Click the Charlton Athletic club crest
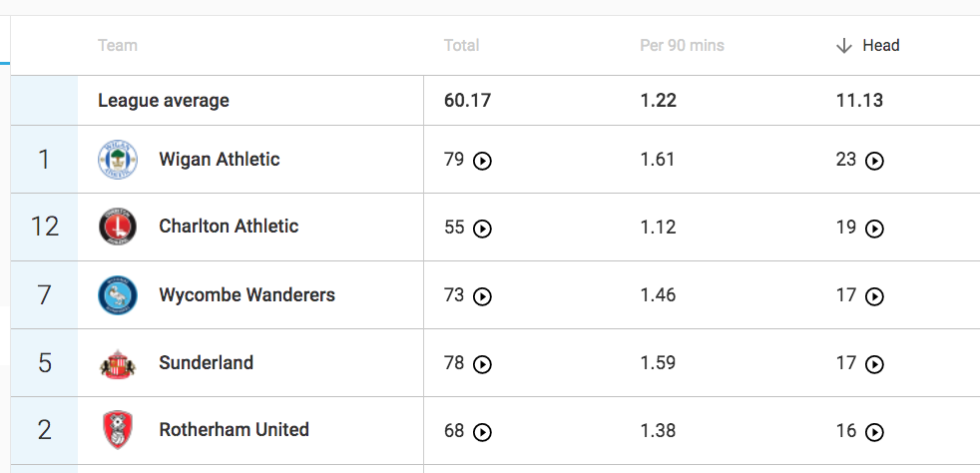980x473 pixels. point(118,228)
